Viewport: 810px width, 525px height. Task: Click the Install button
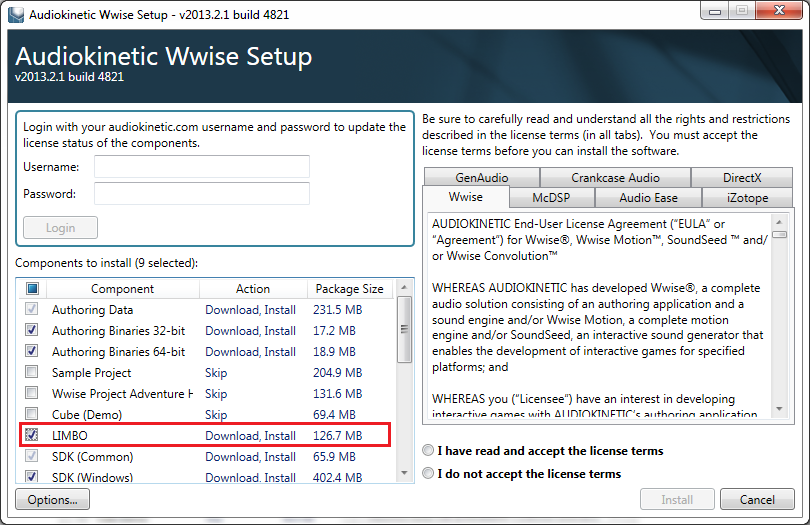[x=677, y=499]
